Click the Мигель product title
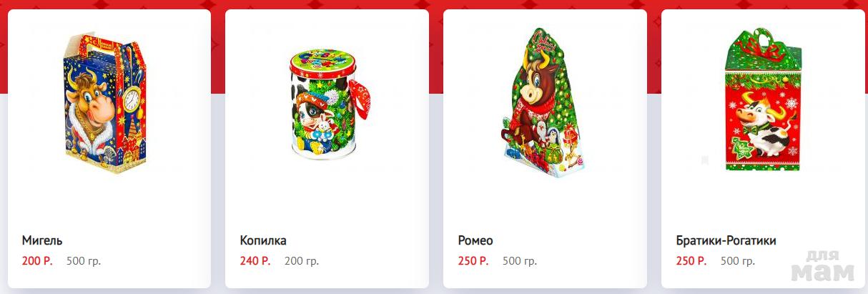Image resolution: width=868 pixels, height=294 pixels. (42, 240)
